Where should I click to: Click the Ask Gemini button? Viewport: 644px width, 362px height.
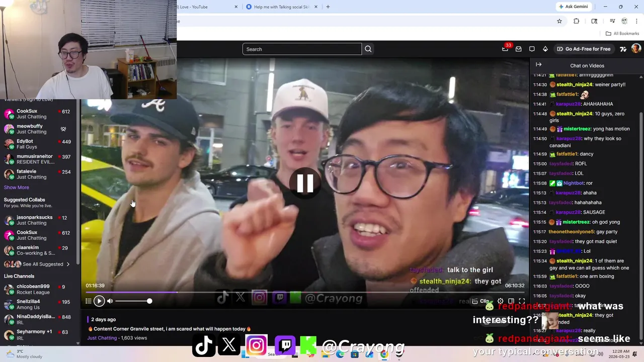573,7
